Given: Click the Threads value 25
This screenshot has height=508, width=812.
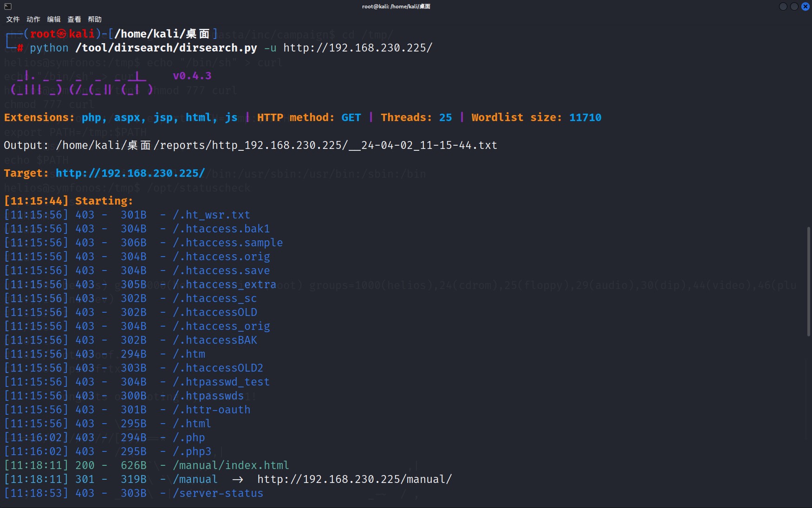Looking at the screenshot, I should tap(445, 117).
